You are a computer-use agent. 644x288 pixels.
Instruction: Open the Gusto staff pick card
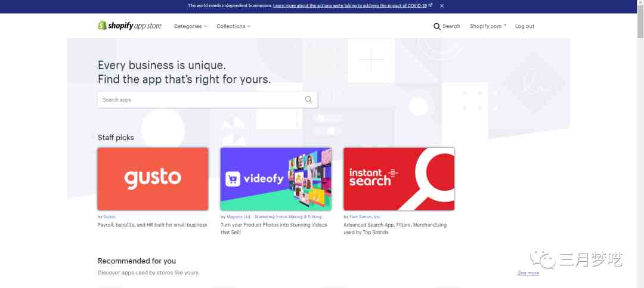point(153,179)
